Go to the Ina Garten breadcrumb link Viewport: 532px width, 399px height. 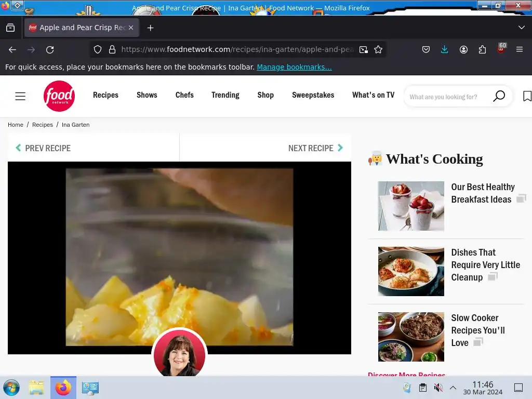(x=76, y=125)
